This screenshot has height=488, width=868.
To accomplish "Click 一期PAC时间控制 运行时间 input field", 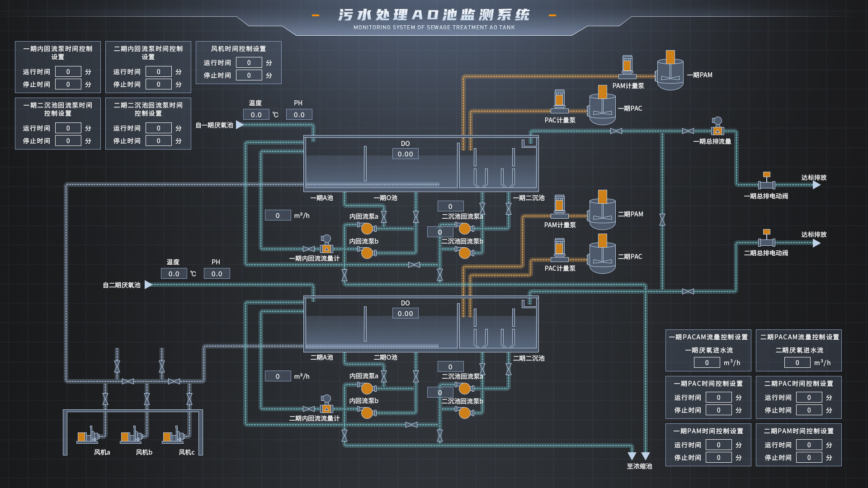I will click(x=718, y=398).
